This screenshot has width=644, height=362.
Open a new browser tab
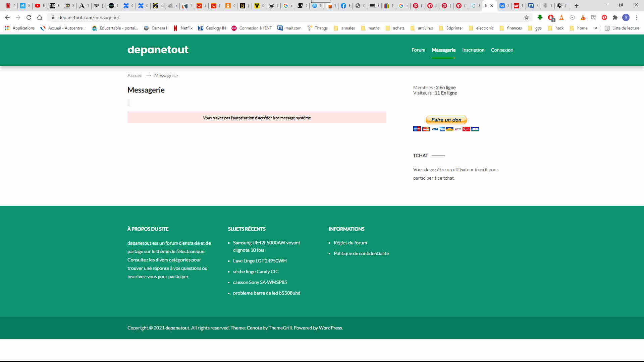pos(577,6)
